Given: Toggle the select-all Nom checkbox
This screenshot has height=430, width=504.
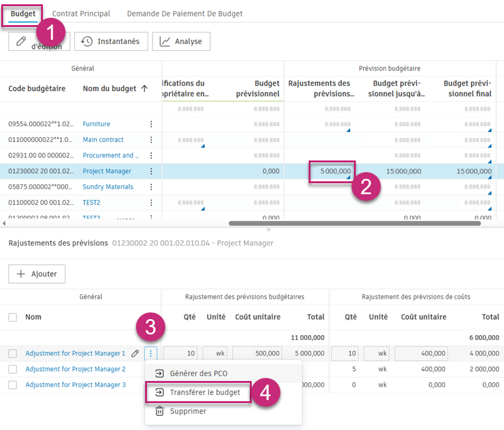Looking at the screenshot, I should pyautogui.click(x=13, y=317).
